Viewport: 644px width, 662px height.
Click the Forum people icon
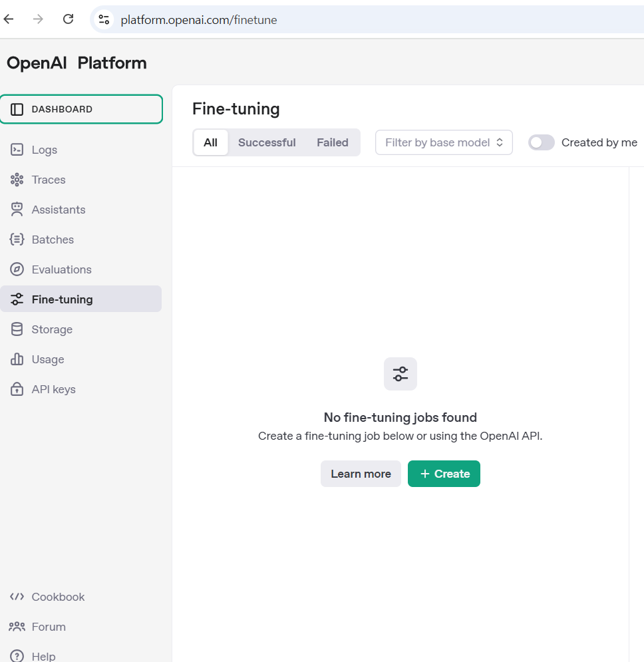point(17,627)
